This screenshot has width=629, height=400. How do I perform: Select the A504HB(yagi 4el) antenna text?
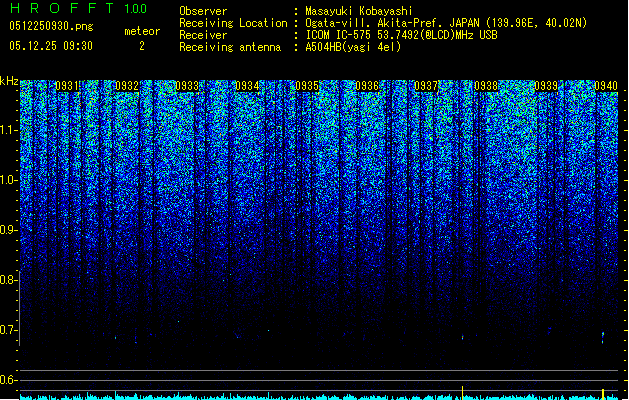coord(353,47)
